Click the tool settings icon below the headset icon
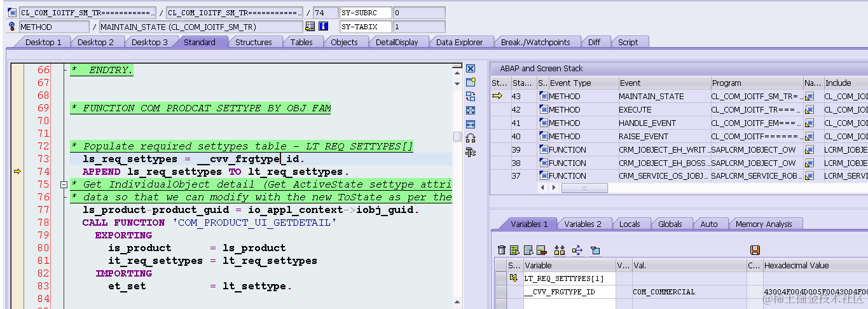 (x=471, y=152)
